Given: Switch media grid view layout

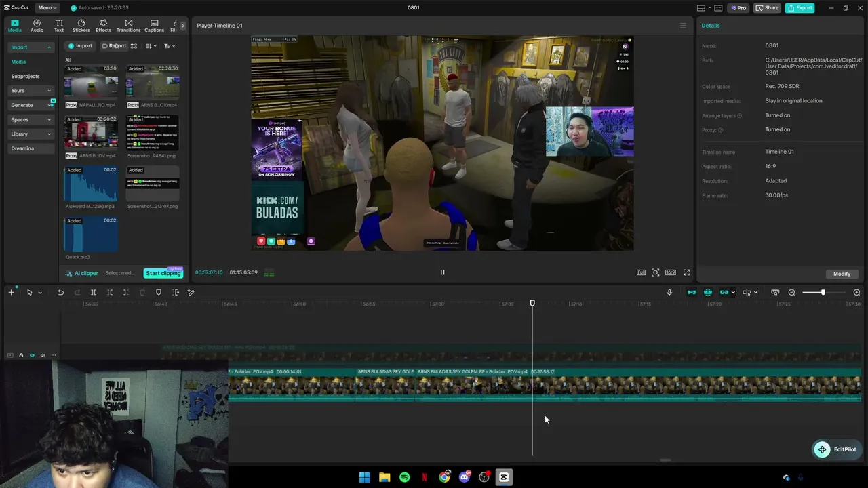Looking at the screenshot, I should 134,46.
